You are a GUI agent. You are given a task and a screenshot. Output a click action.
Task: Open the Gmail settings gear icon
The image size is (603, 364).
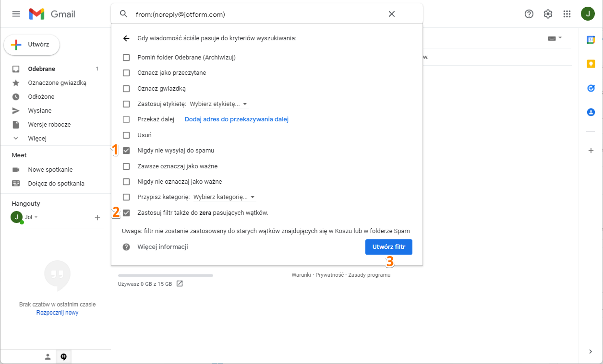click(548, 14)
